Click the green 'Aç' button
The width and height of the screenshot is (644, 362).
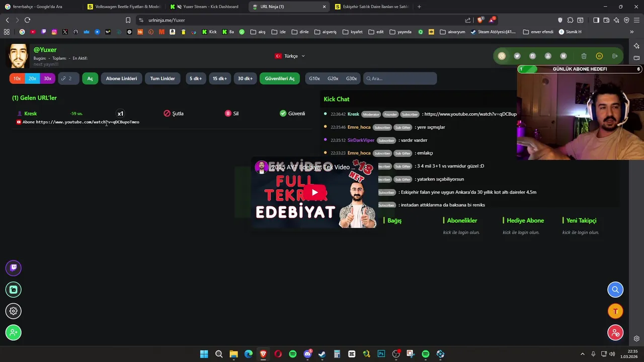click(x=90, y=78)
